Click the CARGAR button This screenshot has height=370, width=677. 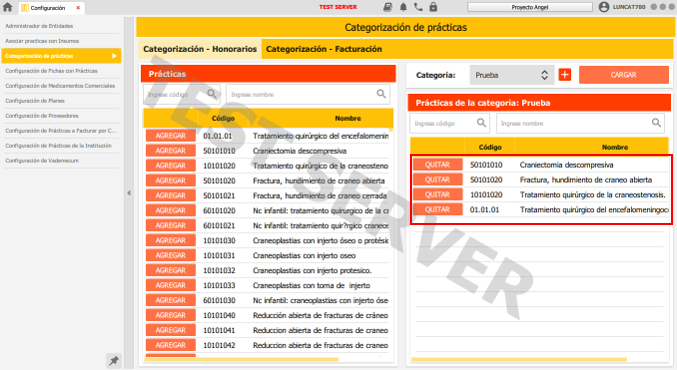[x=623, y=75]
